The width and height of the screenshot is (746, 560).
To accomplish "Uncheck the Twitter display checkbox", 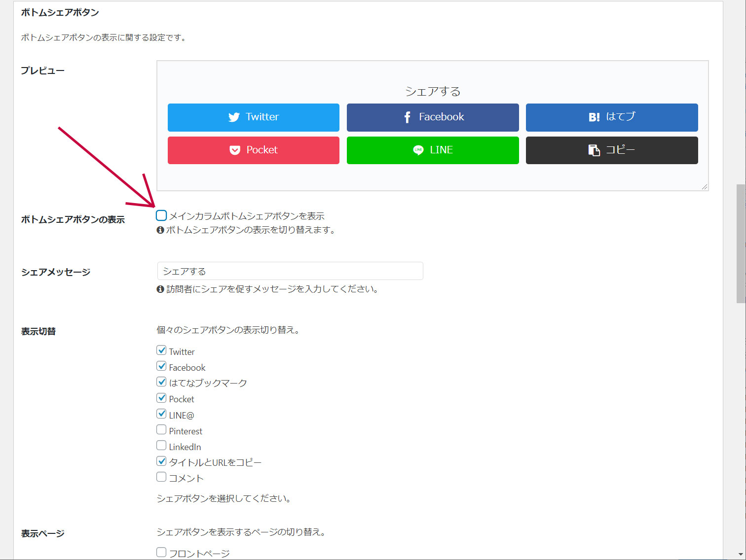I will click(161, 350).
